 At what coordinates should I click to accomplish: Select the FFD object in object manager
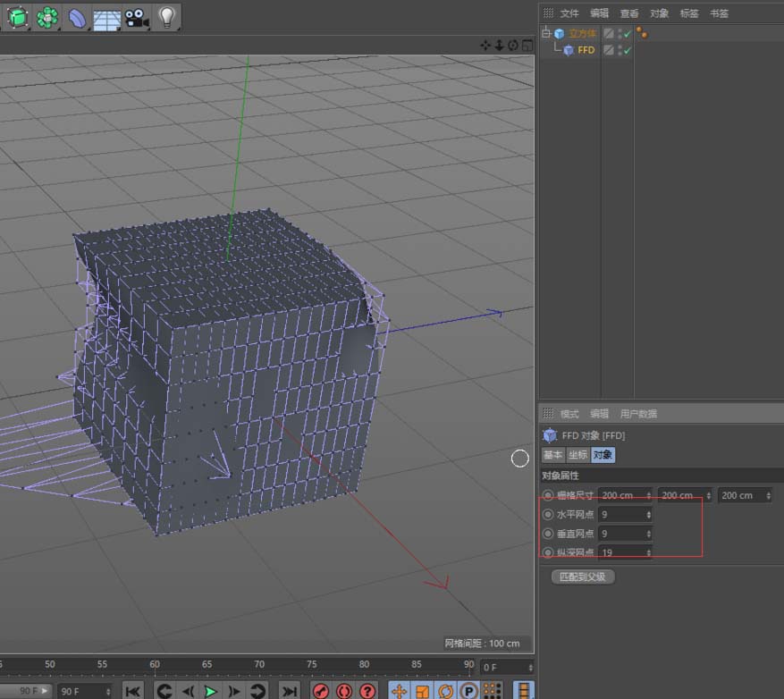pos(585,50)
